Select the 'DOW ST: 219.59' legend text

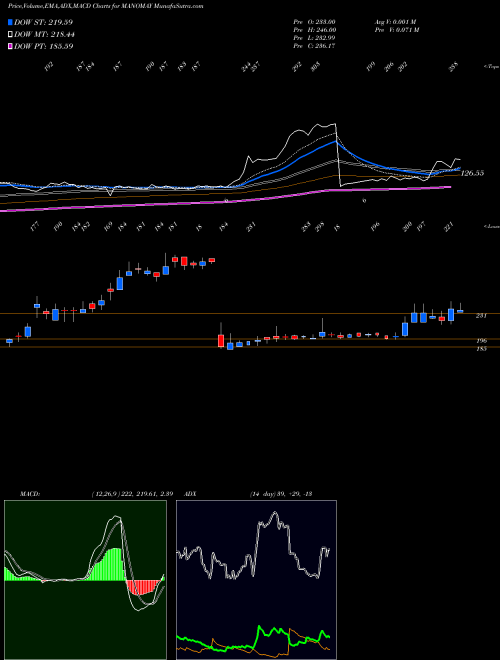(44, 22)
